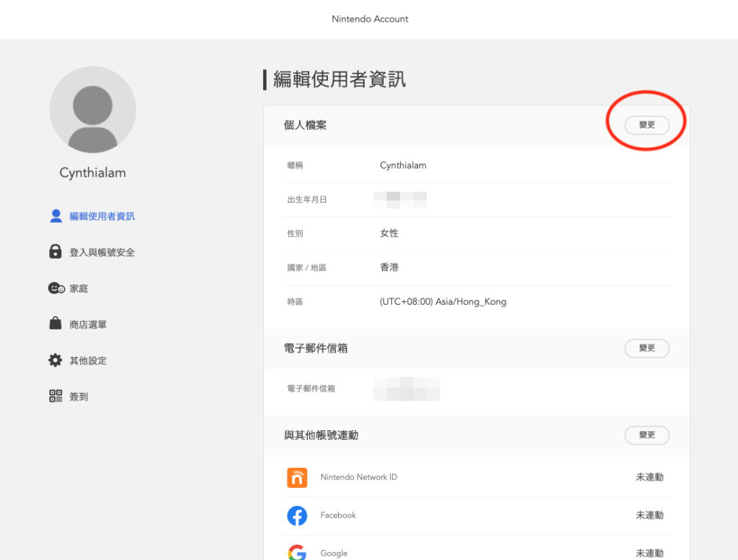
Task: Open 其他設定 in the sidebar
Action: click(88, 361)
